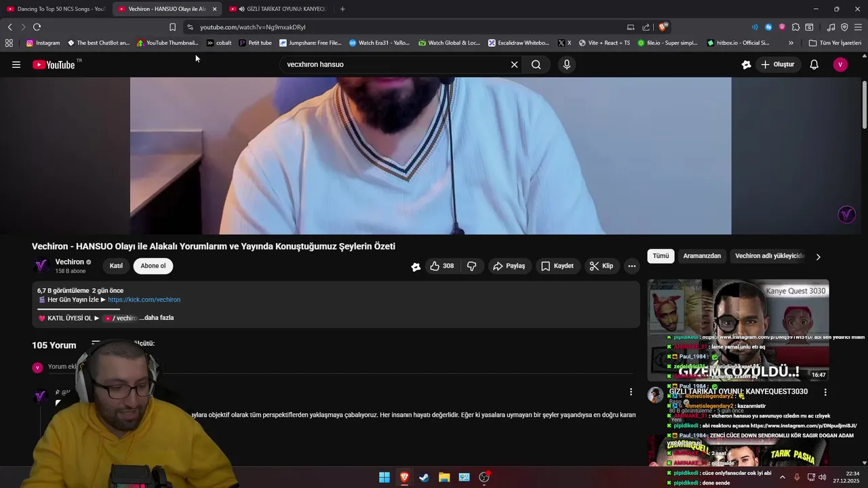Select the Vechiron adlı yükleyiciden chip

770,256
